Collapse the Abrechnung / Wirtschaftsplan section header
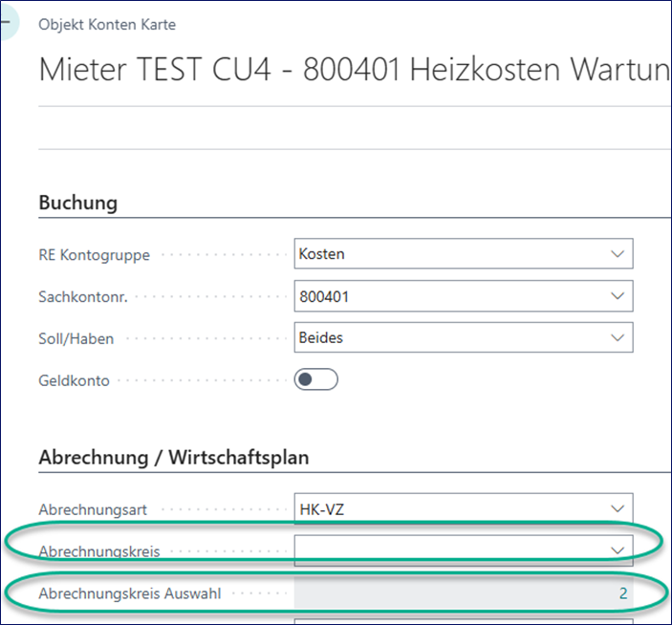This screenshot has width=672, height=625. point(173,458)
